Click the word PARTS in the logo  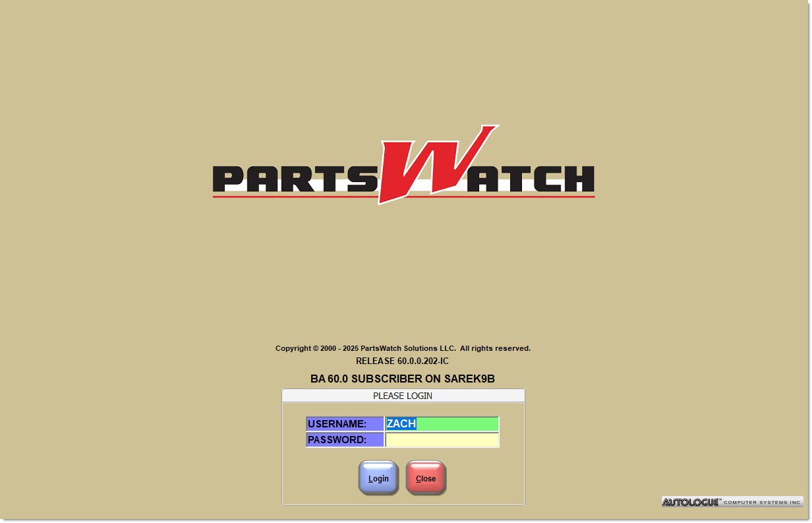point(297,179)
